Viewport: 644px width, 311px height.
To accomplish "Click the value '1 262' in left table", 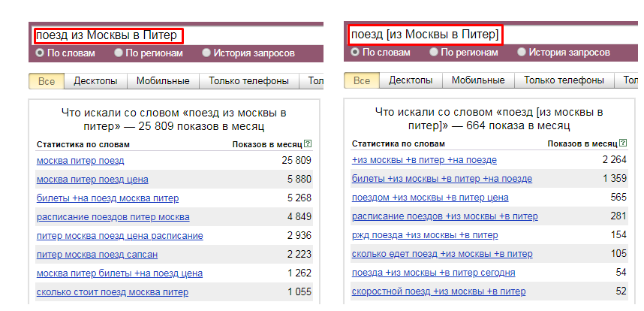I will 299,273.
